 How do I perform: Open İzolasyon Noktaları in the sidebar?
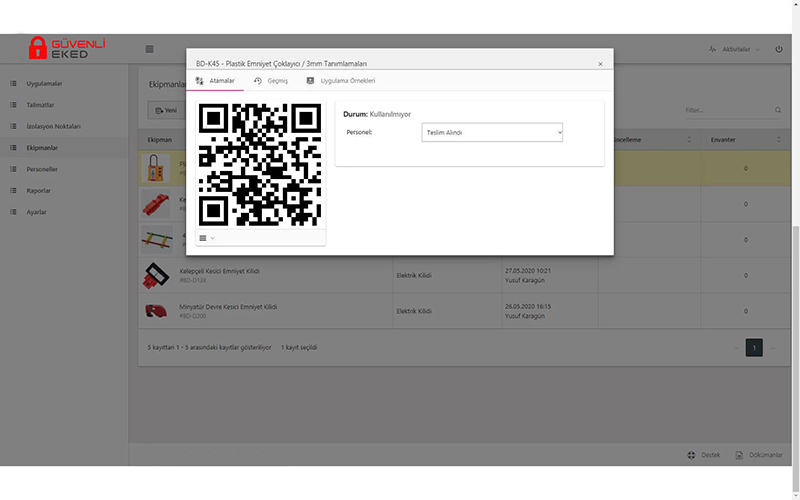point(53,126)
